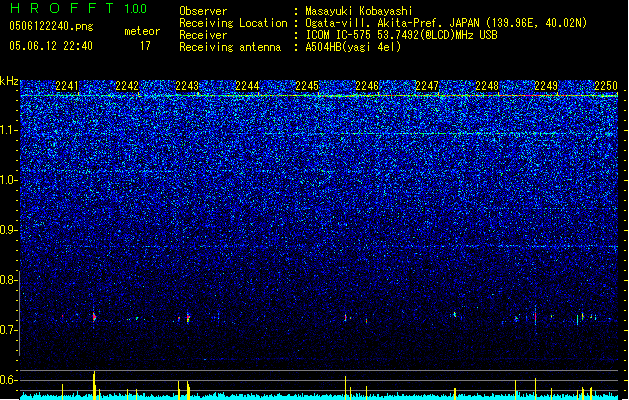This screenshot has width=629, height=400.
Task: Click the date stamp 05.06.12 22:40
Action: (x=51, y=46)
